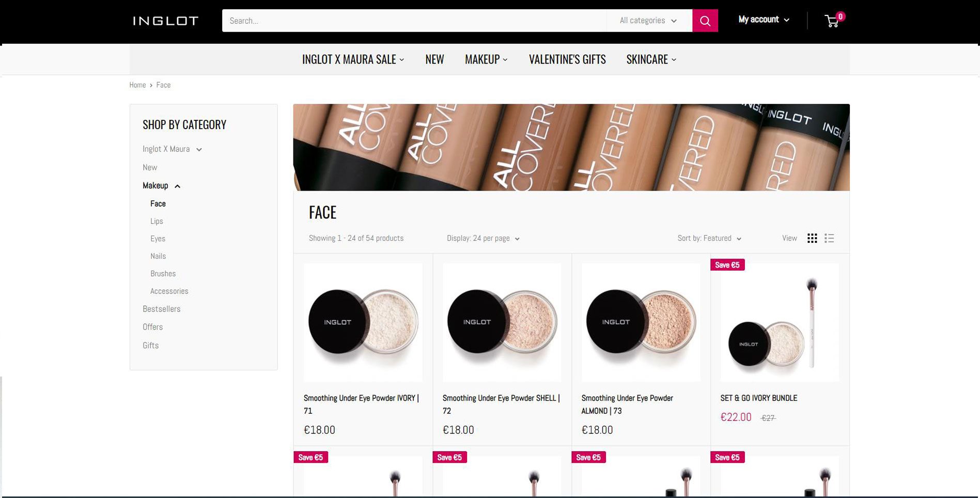Open the All categories dropdown
Screen dimensions: 980x498
point(649,21)
